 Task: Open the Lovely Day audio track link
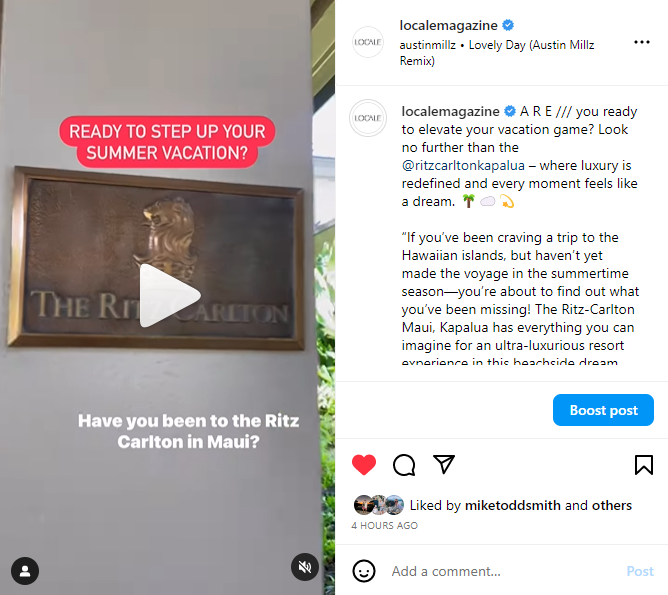pyautogui.click(x=497, y=53)
